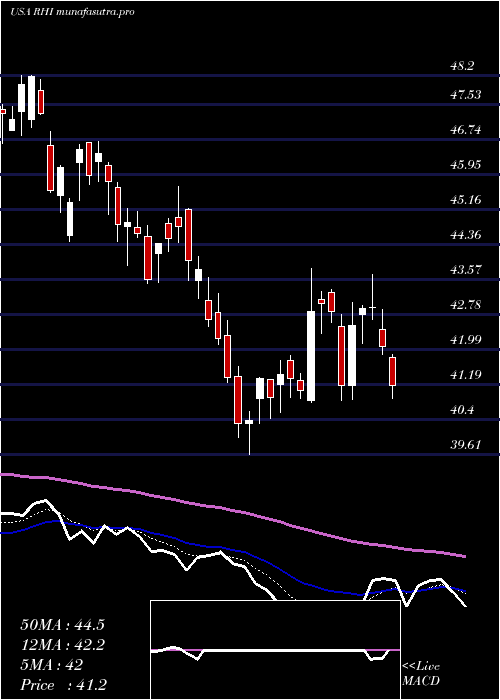Select the 40.4 price axis label
Screen dimensions: 500x700
[462, 409]
